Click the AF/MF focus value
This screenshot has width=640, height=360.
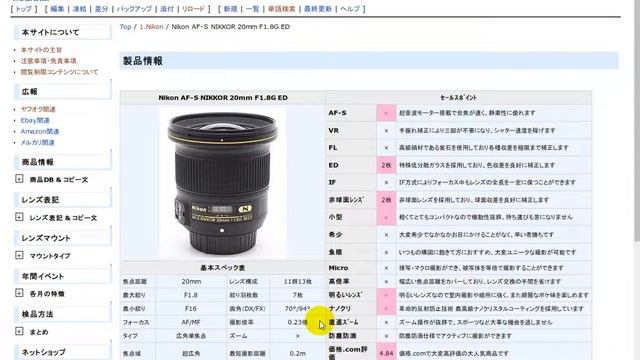pos(191,322)
